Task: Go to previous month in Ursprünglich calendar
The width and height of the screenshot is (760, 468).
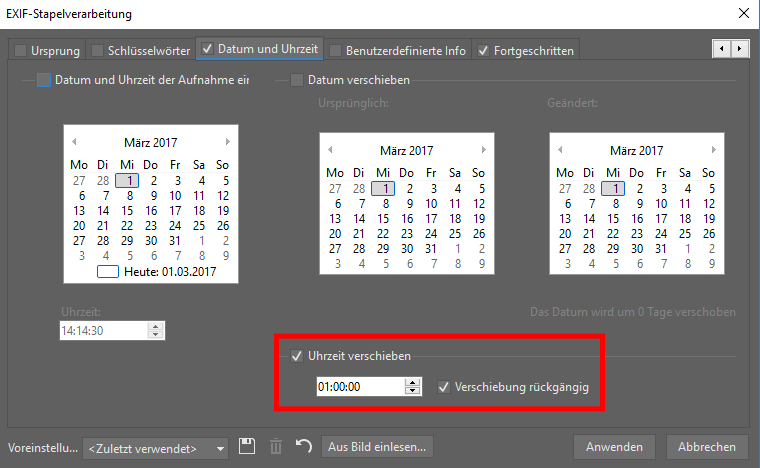Action: point(331,149)
